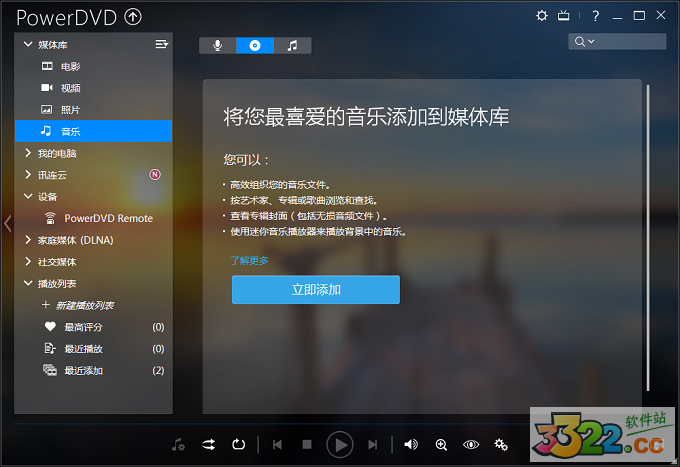Select the microphone artist view tab
680x467 pixels.
coord(218,45)
